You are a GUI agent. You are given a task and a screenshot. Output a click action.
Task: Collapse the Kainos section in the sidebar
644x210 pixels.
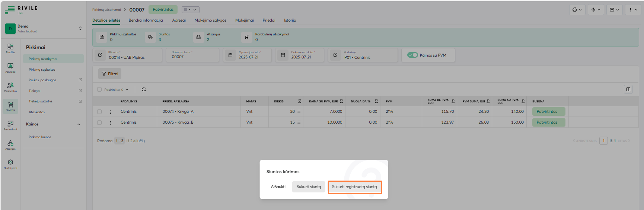click(x=79, y=124)
